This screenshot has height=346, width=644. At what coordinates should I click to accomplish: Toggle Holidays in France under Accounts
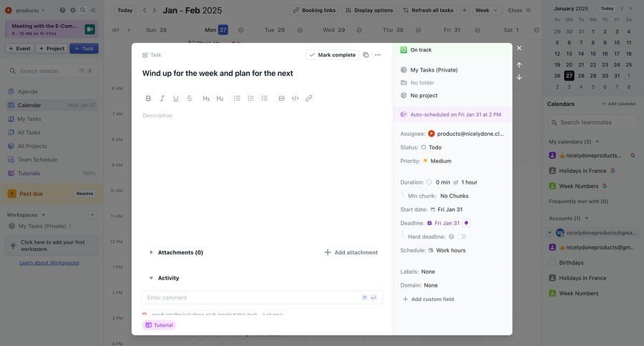[552, 278]
